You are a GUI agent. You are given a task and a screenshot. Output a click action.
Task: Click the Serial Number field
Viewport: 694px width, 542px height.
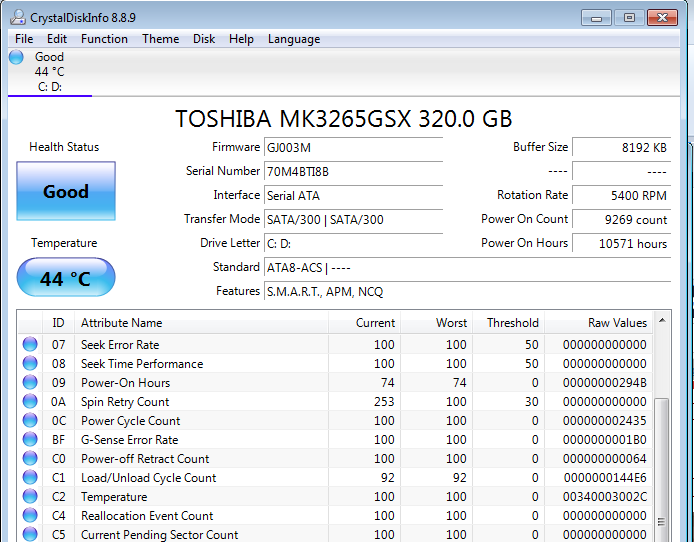(x=353, y=171)
